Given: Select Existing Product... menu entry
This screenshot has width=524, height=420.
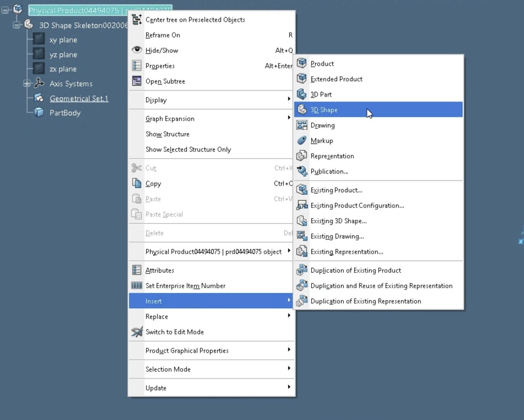Looking at the screenshot, I should click(x=336, y=190).
